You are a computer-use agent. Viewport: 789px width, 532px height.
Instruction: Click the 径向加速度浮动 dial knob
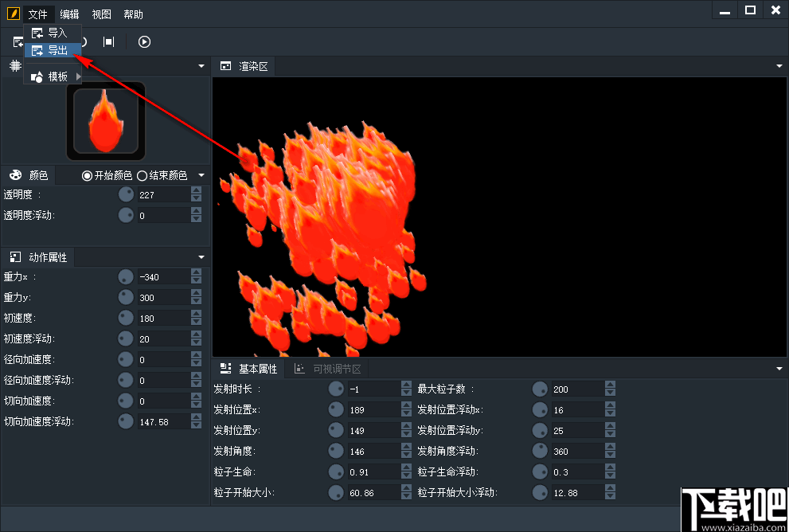tap(126, 380)
